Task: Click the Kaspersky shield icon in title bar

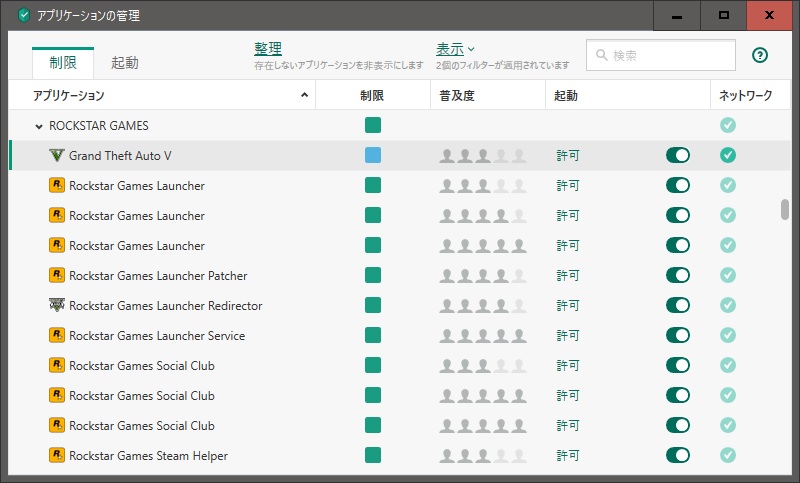Action: pyautogui.click(x=23, y=15)
